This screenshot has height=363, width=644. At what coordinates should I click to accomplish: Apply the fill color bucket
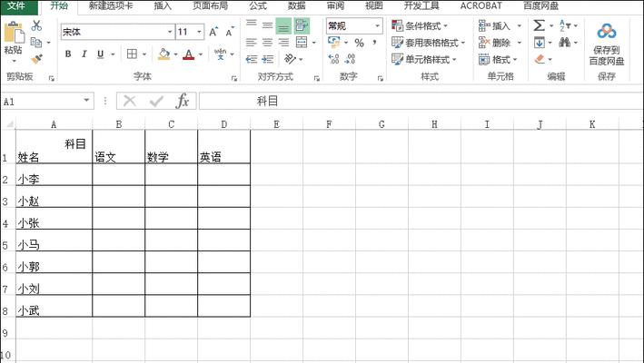(163, 54)
